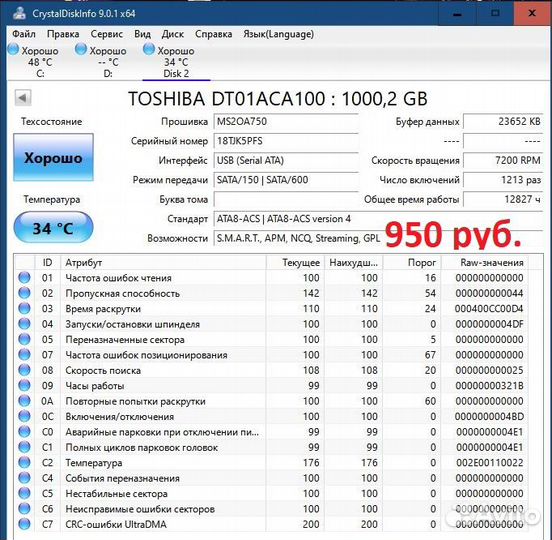Click status orb for attribute 02 row
This screenshot has height=540, width=552.
click(24, 293)
